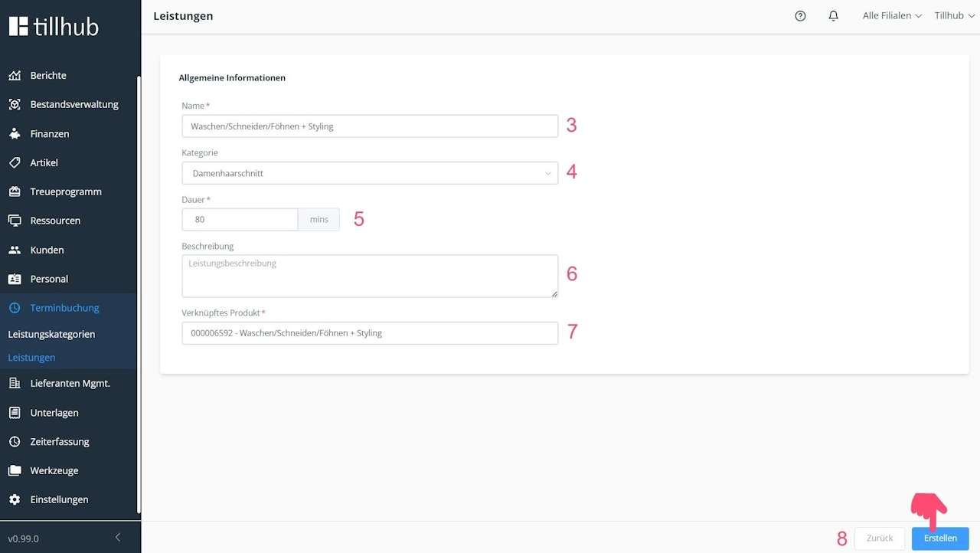This screenshot has width=980, height=553.
Task: Click the Zeiterfassung clock icon
Action: click(15, 441)
